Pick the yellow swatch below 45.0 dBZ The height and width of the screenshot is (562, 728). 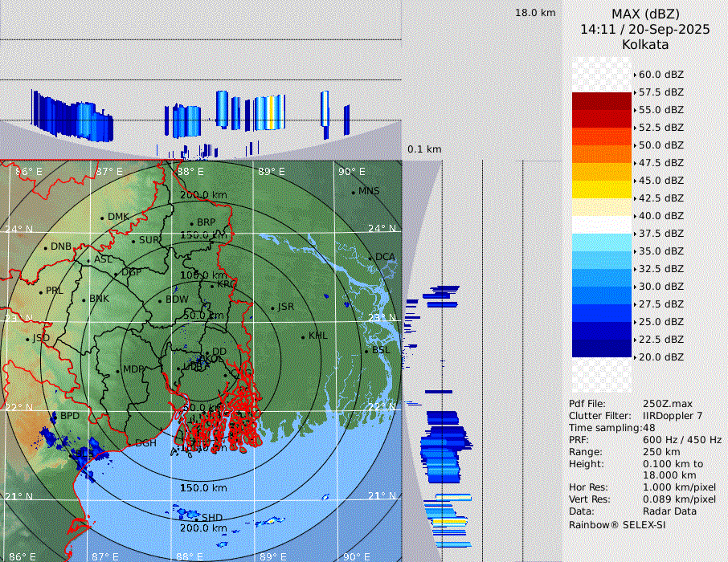click(x=602, y=189)
